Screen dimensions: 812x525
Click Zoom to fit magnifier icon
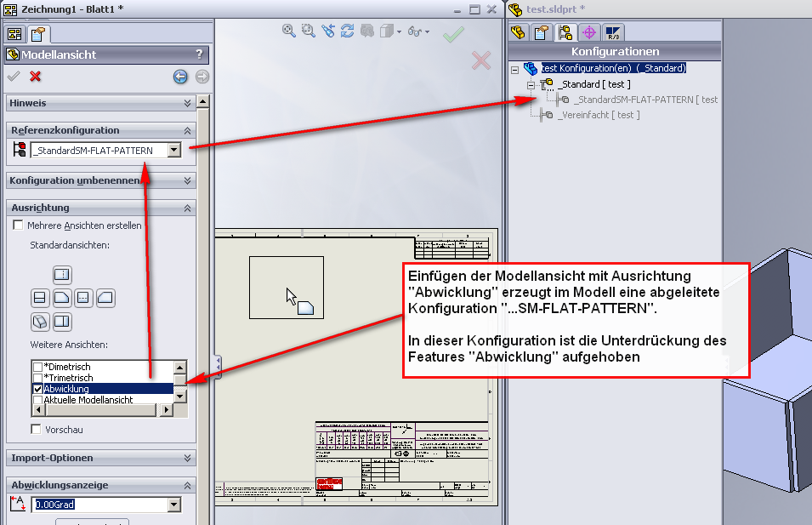289,31
